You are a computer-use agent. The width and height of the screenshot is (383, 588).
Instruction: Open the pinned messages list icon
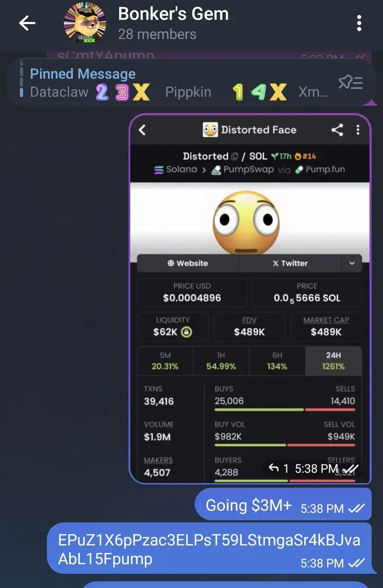pyautogui.click(x=350, y=82)
